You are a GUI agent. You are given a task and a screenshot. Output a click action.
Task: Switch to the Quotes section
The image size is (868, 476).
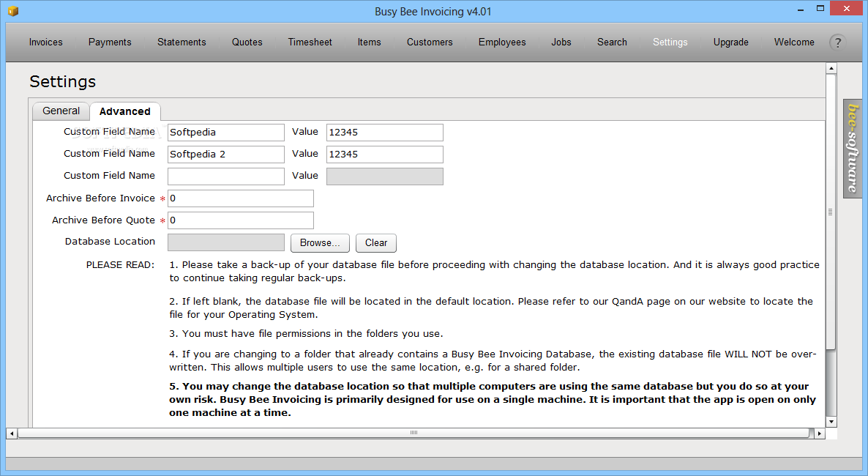point(247,42)
